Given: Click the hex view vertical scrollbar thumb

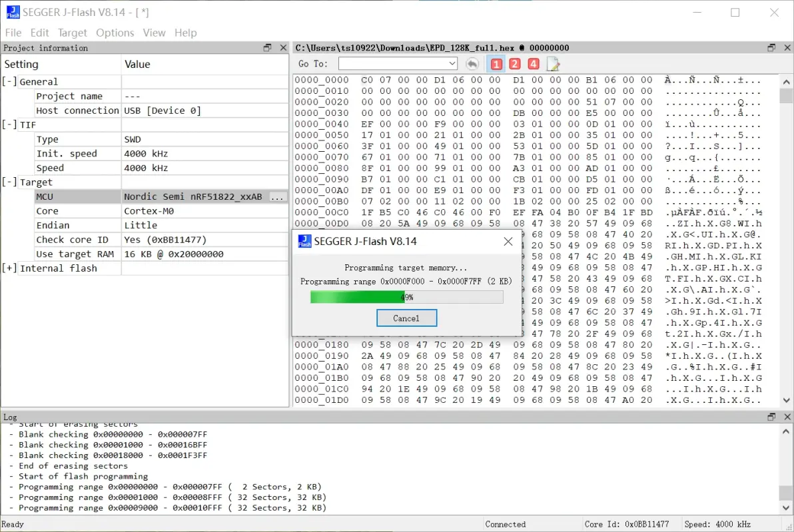Looking at the screenshot, I should tap(786, 96).
